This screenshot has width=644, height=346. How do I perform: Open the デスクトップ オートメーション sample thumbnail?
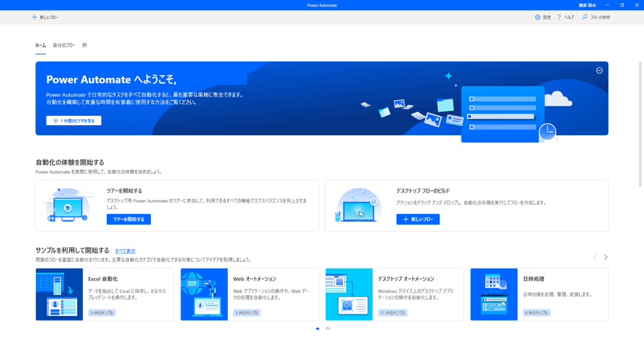(349, 294)
